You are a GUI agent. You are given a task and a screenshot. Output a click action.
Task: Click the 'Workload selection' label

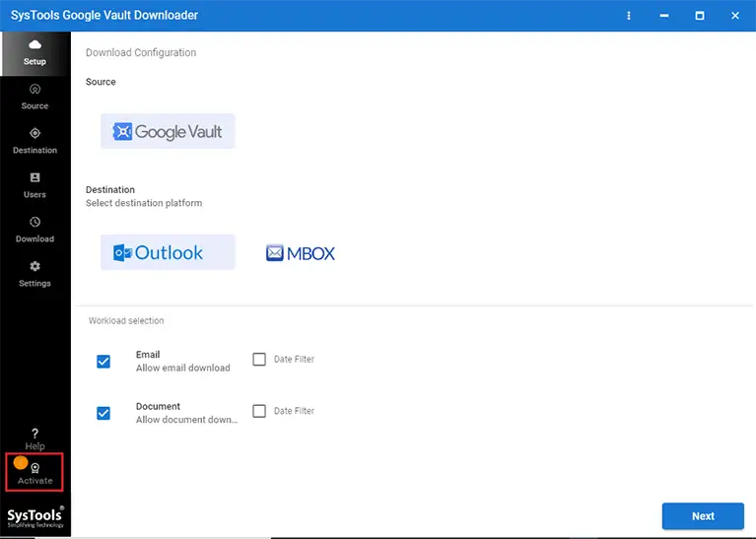(126, 320)
